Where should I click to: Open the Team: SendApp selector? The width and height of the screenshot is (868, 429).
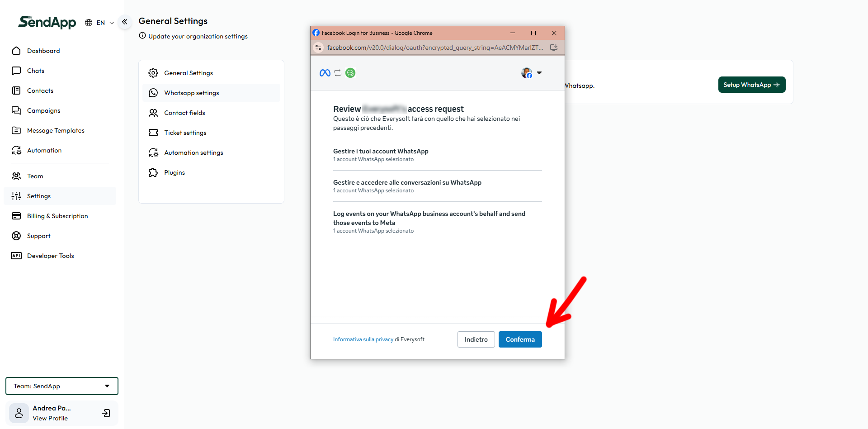62,386
